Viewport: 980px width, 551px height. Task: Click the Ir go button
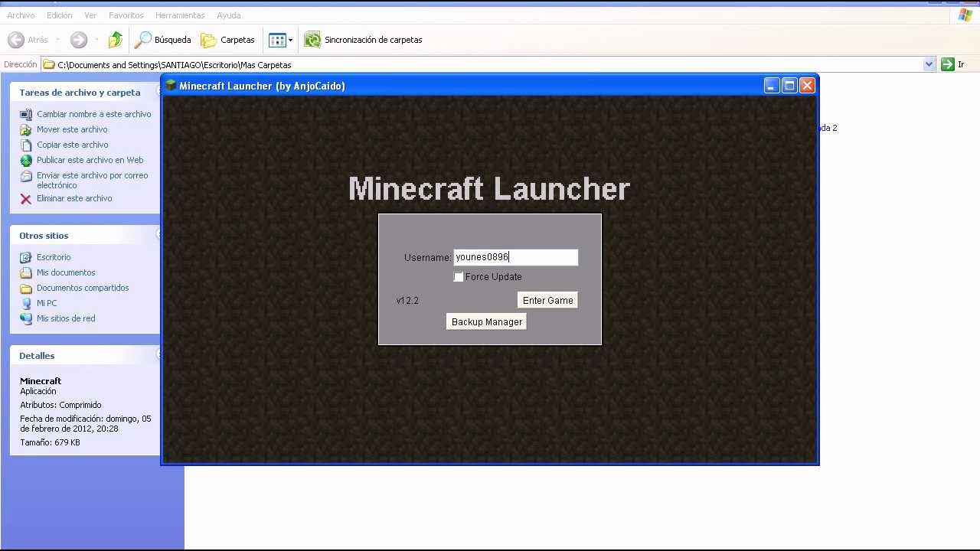(953, 64)
